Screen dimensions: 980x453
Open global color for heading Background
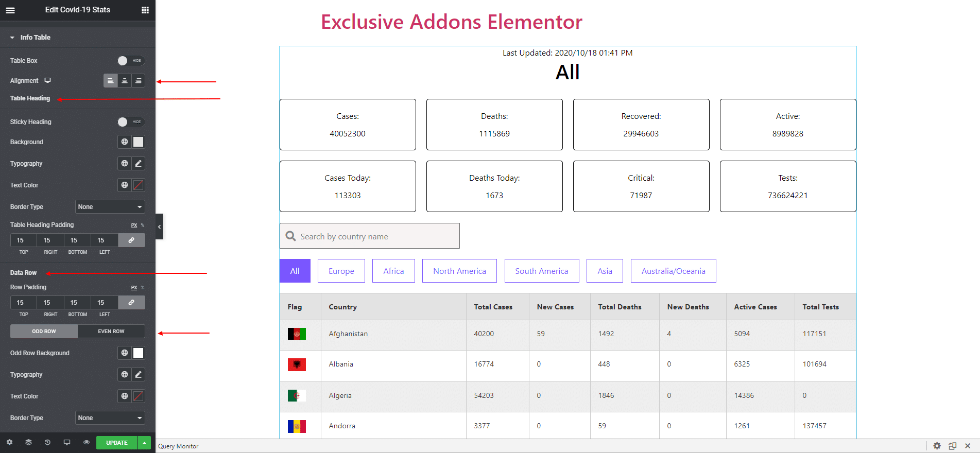point(125,142)
